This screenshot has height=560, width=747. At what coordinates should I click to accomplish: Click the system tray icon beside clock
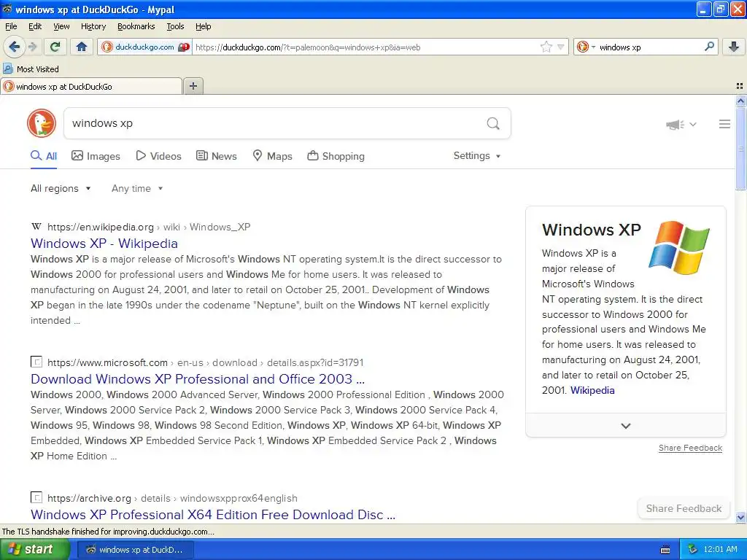click(x=692, y=550)
